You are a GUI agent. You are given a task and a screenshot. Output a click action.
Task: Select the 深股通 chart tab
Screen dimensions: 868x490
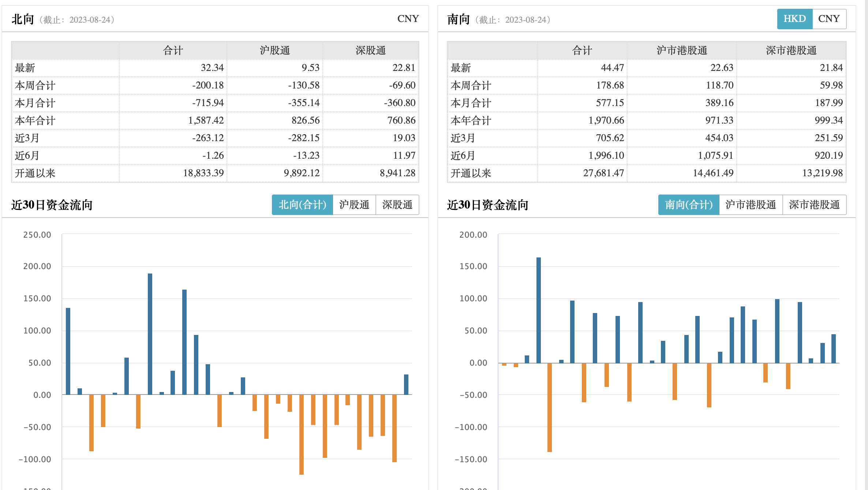[397, 205]
